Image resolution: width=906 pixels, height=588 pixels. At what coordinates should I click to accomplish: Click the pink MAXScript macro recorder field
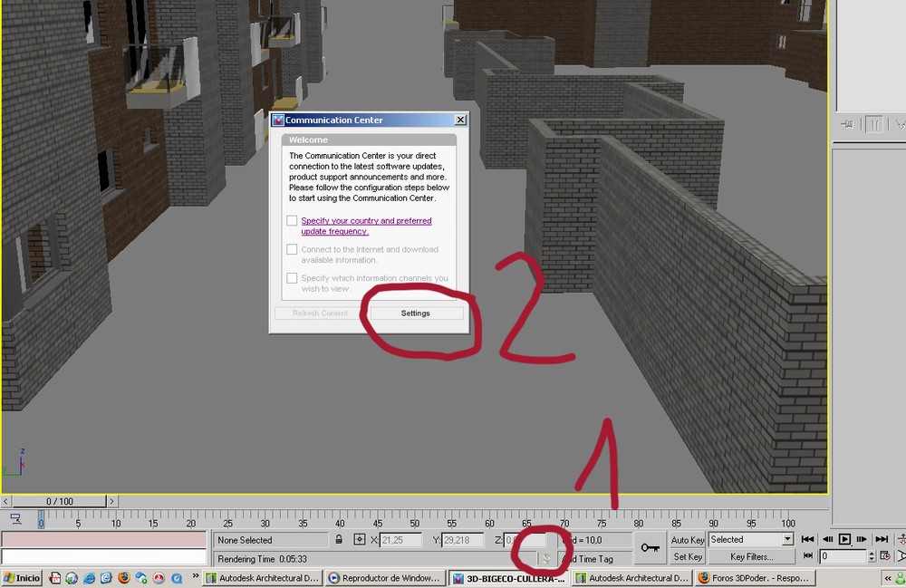104,539
